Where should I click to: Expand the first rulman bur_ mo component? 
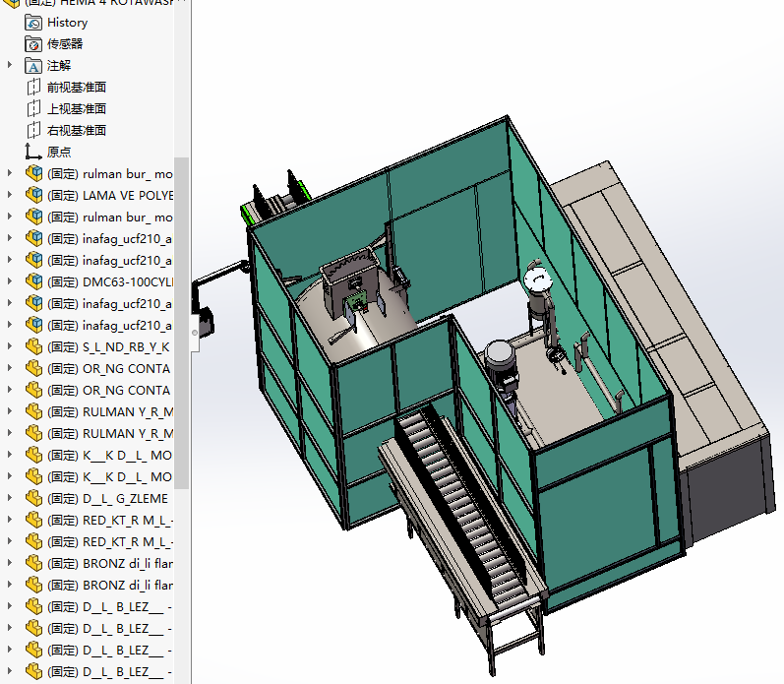[9, 173]
